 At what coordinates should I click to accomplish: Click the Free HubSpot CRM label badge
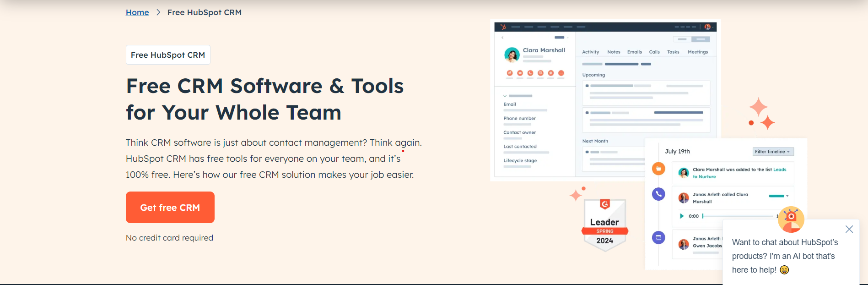pos(168,55)
